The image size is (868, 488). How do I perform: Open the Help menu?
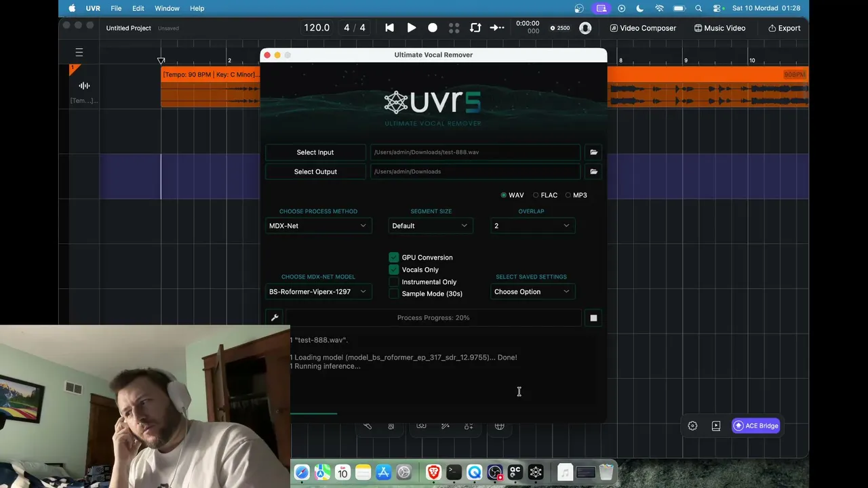point(197,8)
